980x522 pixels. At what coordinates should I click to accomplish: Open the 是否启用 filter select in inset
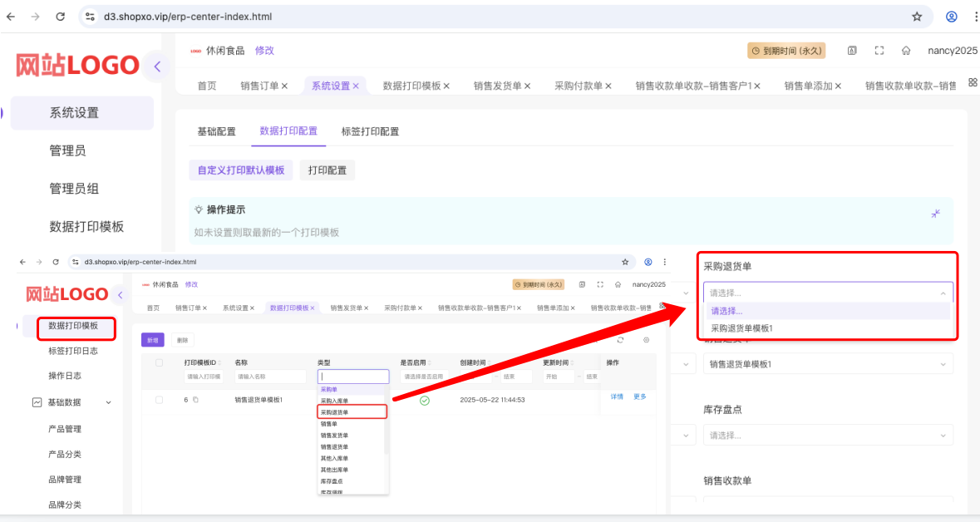click(424, 377)
